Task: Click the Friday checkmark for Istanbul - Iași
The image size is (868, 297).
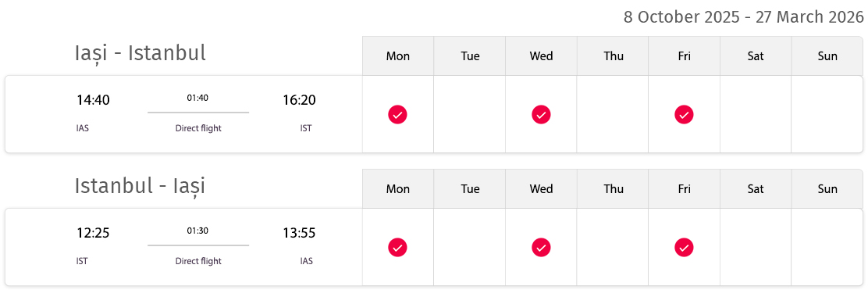Action: click(684, 247)
